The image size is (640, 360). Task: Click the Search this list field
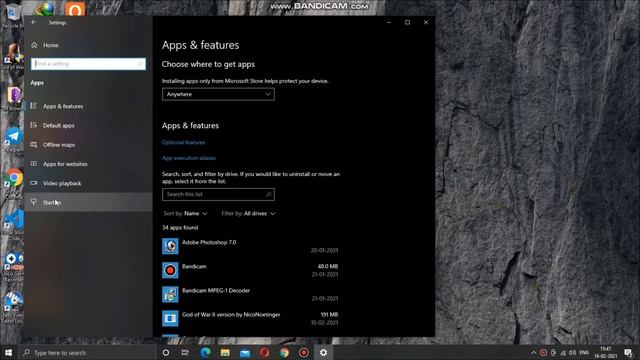[x=218, y=195]
